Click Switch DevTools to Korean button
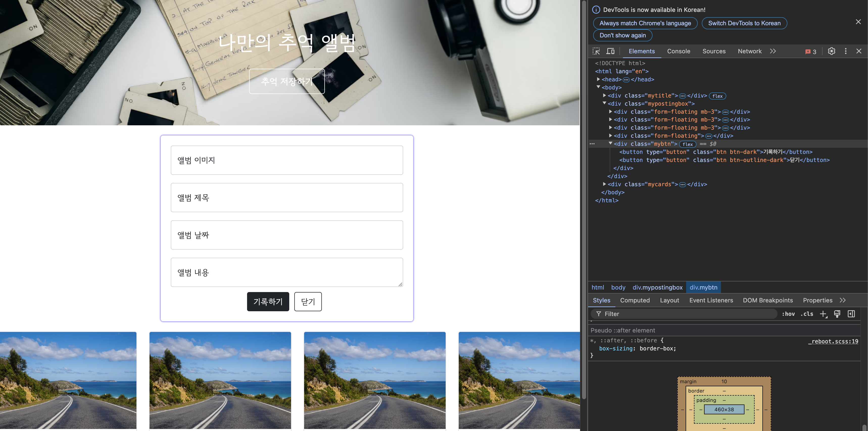Image resolution: width=868 pixels, height=431 pixels. pos(744,23)
